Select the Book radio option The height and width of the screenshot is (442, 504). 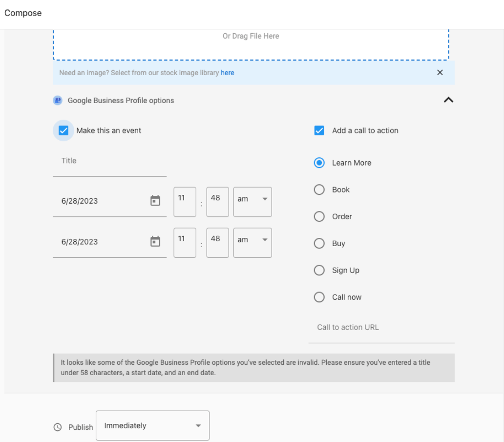(x=319, y=189)
